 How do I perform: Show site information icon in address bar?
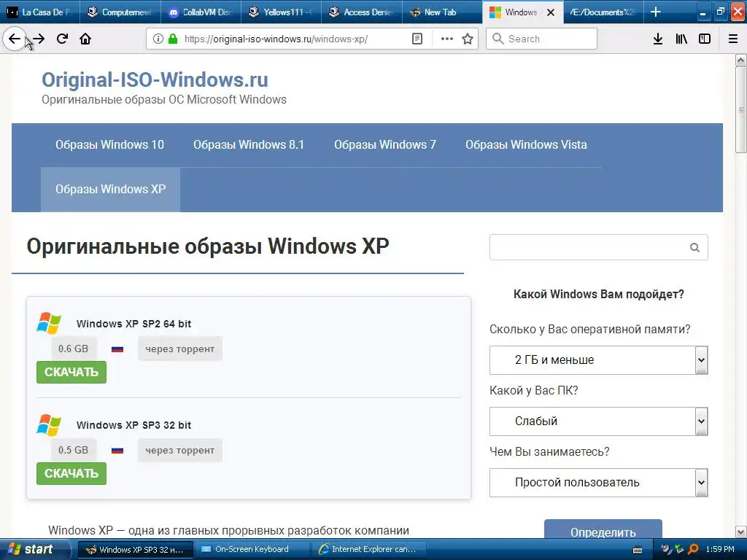[158, 39]
